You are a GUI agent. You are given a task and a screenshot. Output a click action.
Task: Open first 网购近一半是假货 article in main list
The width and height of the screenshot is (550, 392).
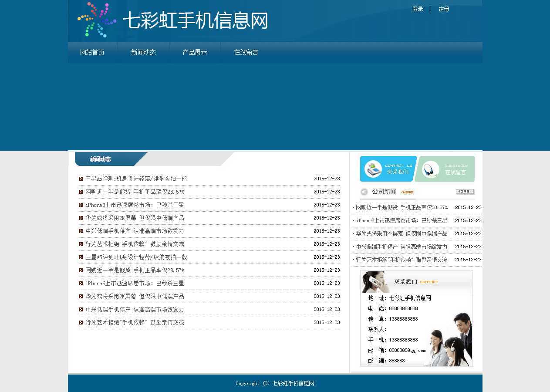(x=135, y=192)
